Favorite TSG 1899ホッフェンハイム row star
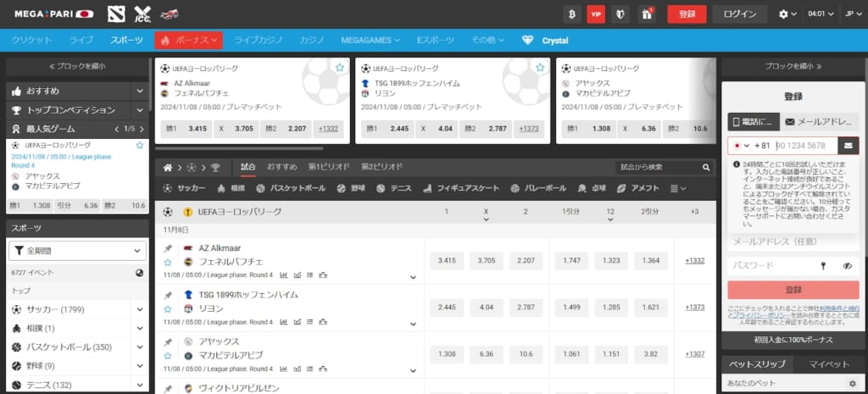868x394 pixels. [168, 308]
